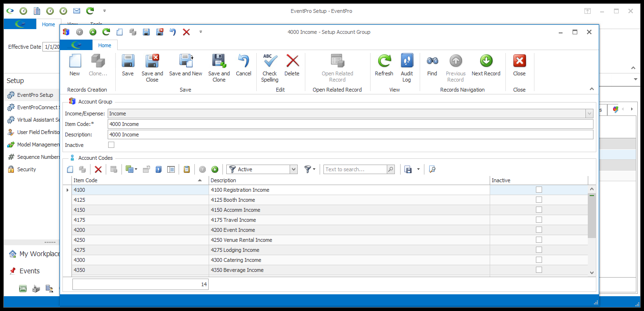
Task: Click search magnifier in Text to search box
Action: point(391,169)
